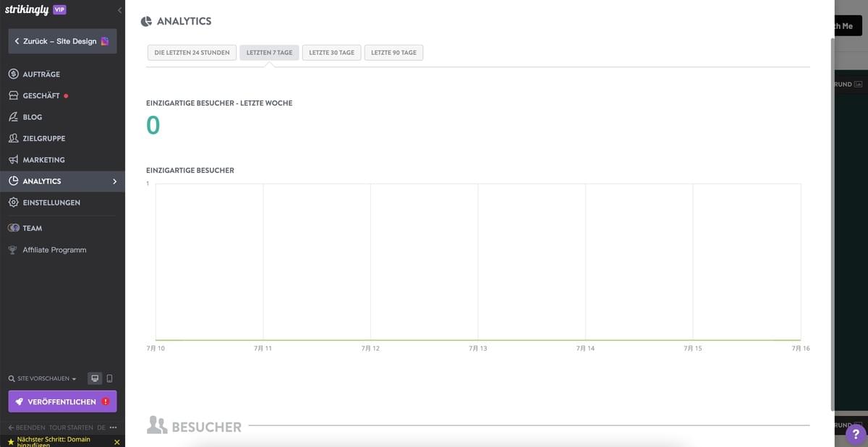Click the red alert badge on Veröffentlichen
868x447 pixels.
106,401
